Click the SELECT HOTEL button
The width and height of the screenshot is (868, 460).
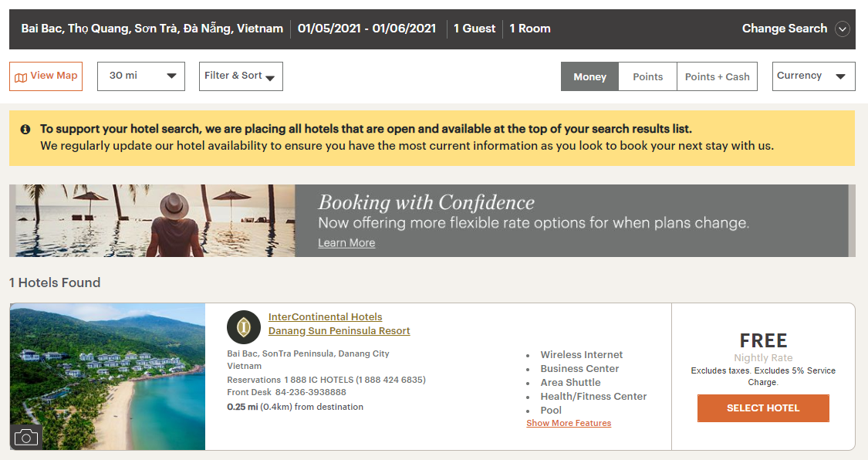(763, 408)
